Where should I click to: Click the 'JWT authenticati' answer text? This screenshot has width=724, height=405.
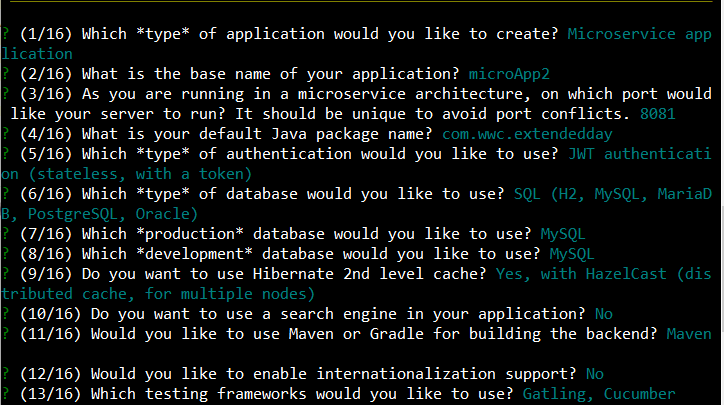pos(640,154)
